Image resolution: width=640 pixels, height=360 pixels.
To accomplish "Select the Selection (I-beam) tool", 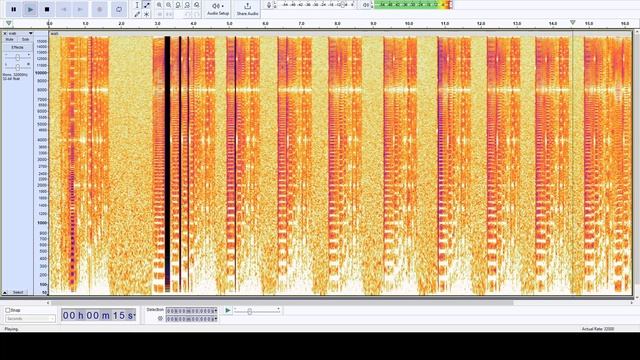I will point(137,5).
